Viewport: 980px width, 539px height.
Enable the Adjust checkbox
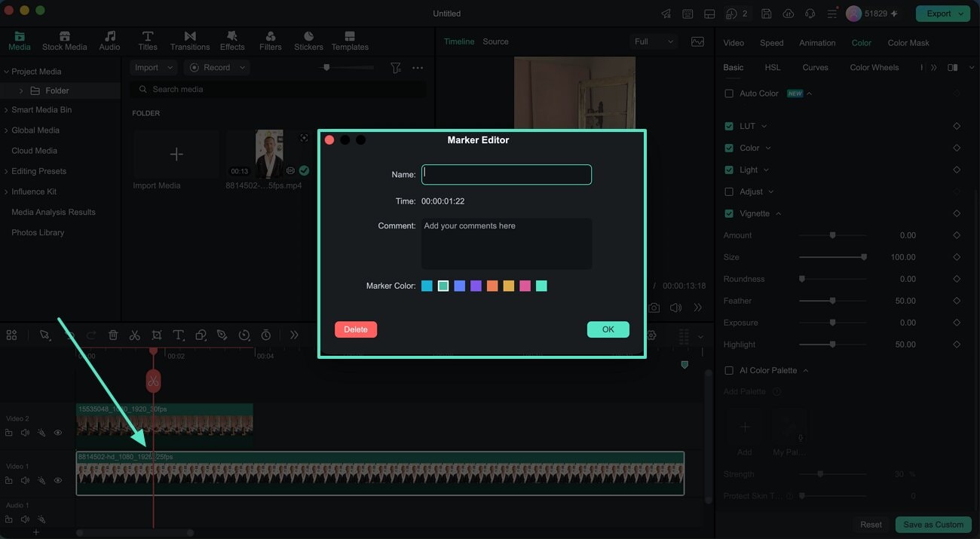[x=729, y=191]
